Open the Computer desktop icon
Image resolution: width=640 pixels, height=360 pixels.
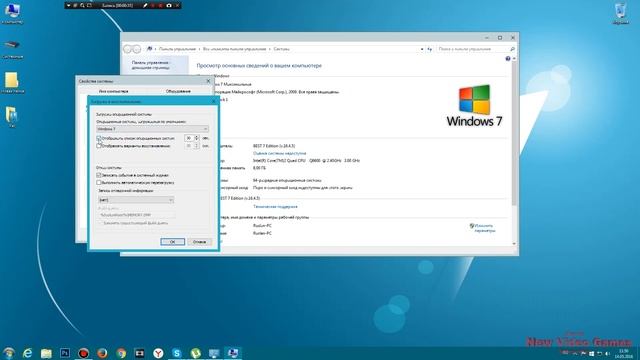12,13
